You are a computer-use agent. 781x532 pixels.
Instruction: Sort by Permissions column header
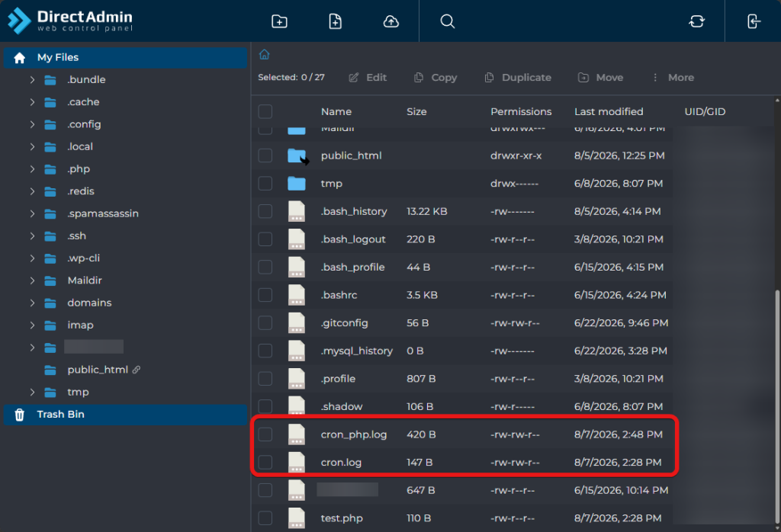click(521, 111)
